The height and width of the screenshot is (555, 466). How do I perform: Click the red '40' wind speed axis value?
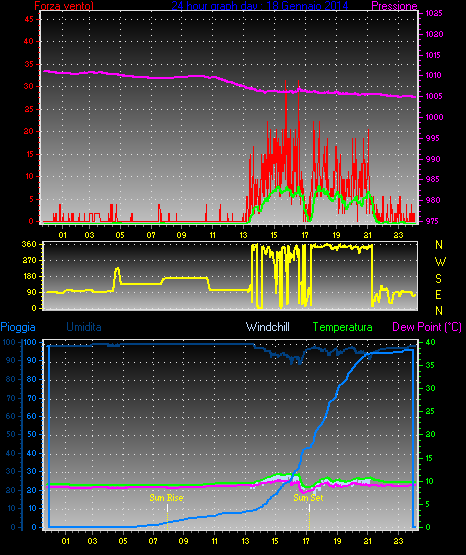[29, 41]
